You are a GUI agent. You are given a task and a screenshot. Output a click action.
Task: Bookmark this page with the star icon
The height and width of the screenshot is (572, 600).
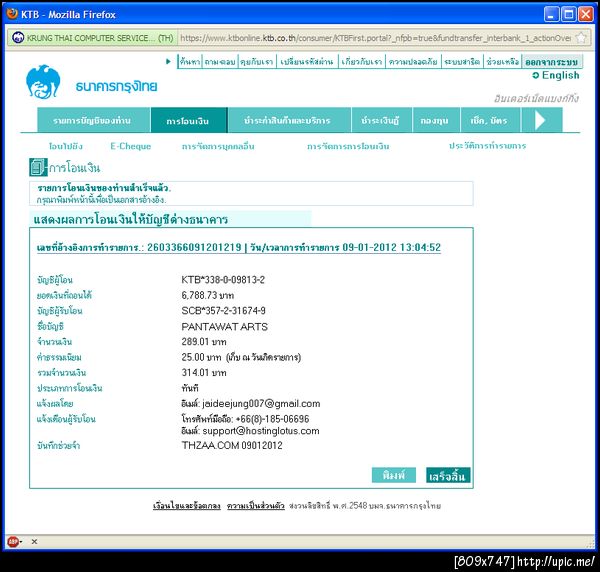tap(581, 37)
